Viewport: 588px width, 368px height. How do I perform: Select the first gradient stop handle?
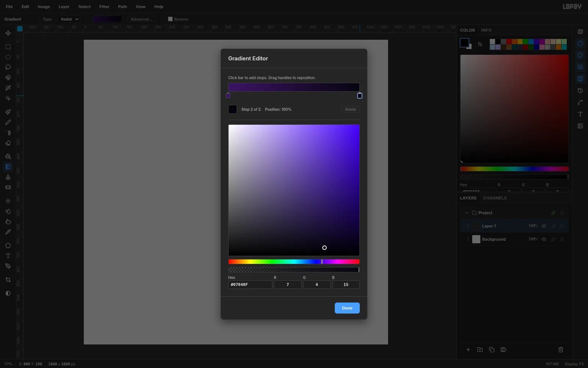pos(228,96)
